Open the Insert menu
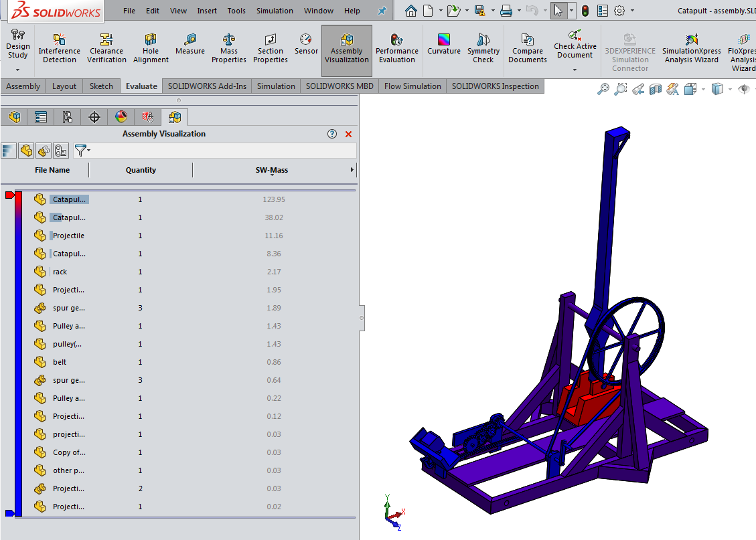The height and width of the screenshot is (540, 756). click(x=207, y=11)
